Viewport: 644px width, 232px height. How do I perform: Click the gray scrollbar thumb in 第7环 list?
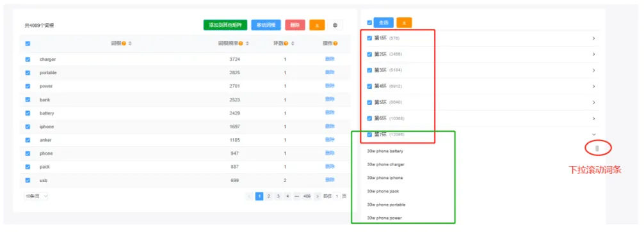pos(597,148)
